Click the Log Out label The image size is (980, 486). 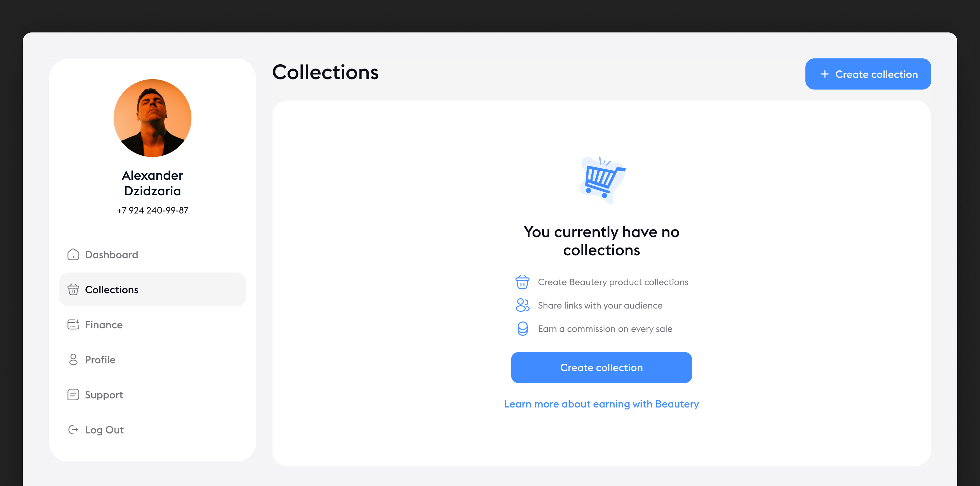[104, 430]
